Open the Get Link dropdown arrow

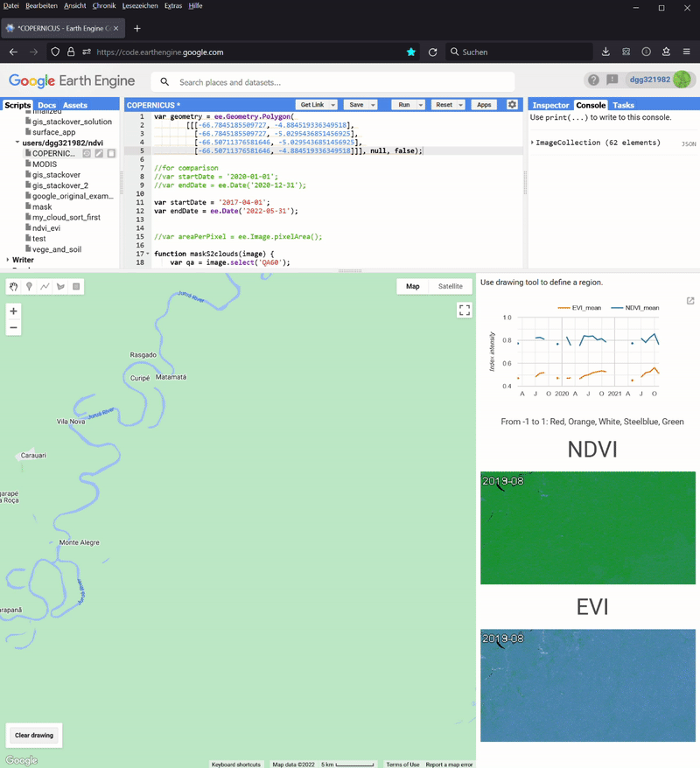tap(333, 105)
